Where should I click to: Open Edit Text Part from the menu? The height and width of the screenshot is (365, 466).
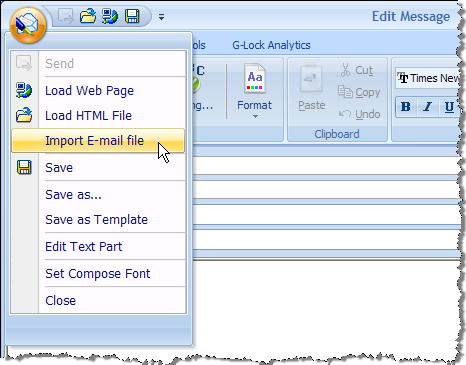pos(98,246)
